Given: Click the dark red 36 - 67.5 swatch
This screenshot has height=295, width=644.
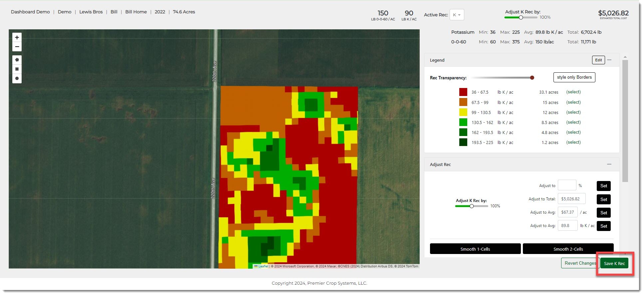Looking at the screenshot, I should (463, 92).
